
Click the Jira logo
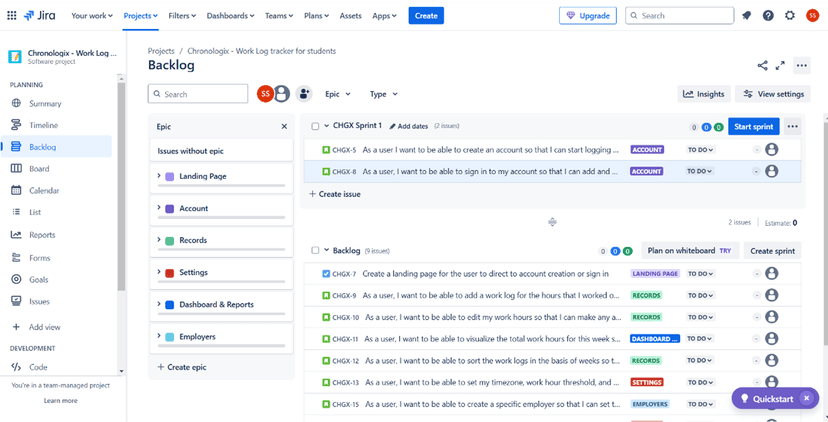coord(42,16)
